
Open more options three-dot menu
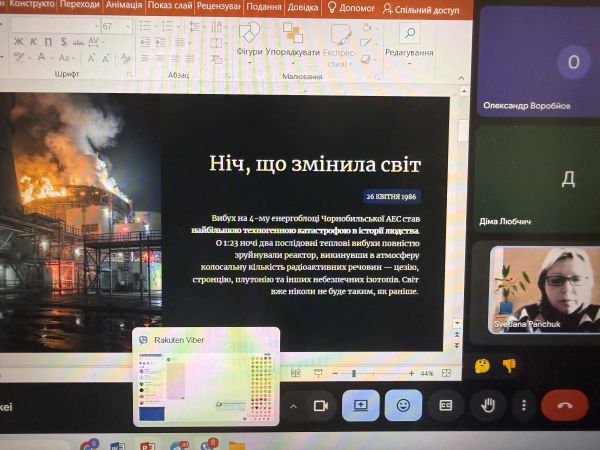pos(524,405)
